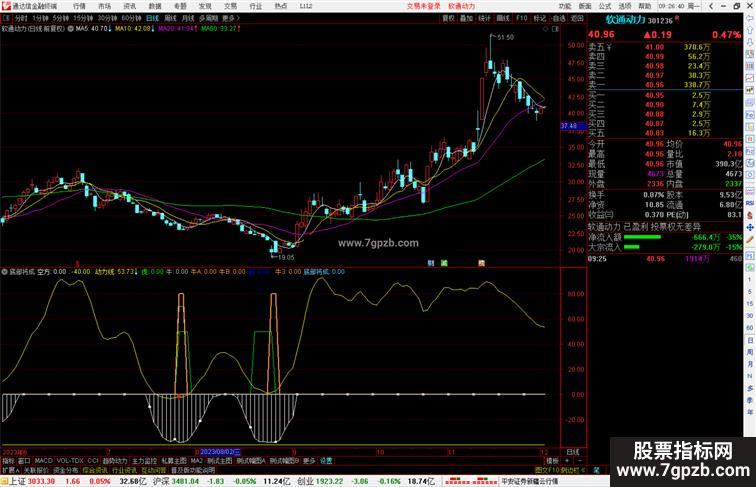Click the pencil drawing icon in right sidebar
Viewport: 756px width, 487px height.
pyautogui.click(x=750, y=240)
